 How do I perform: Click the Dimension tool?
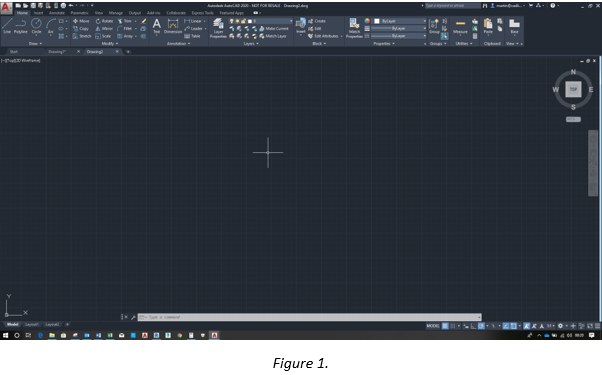(x=173, y=26)
